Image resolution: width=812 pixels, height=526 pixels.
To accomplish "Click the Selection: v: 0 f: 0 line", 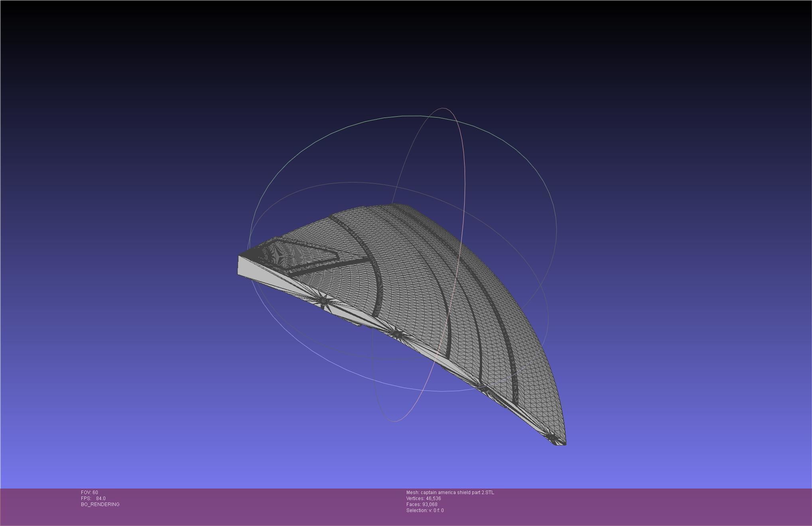I will click(425, 510).
